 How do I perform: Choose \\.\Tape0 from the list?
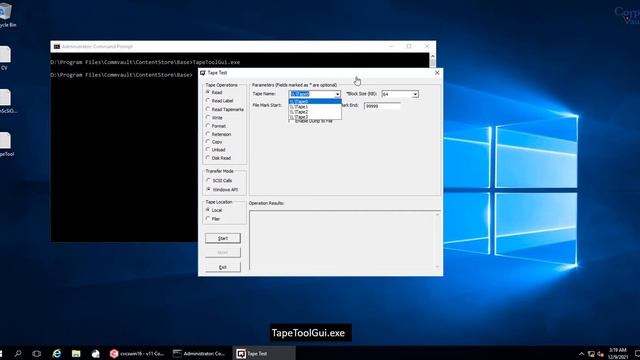coord(315,101)
